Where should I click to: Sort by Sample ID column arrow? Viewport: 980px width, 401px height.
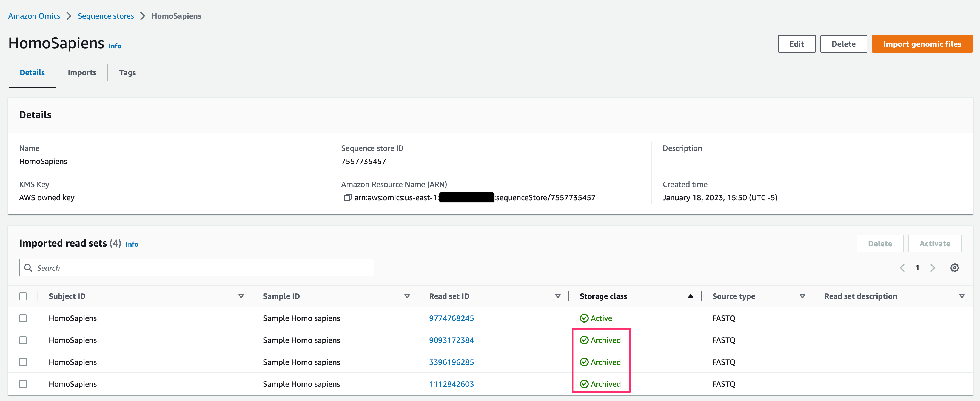pos(407,296)
